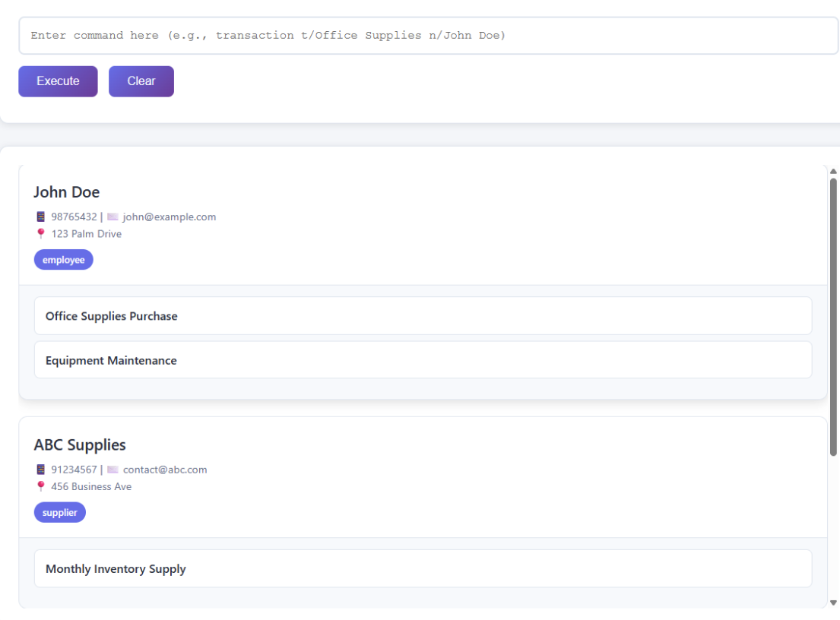This screenshot has height=620, width=840.
Task: Click the email icon next to contact@abc.com
Action: click(x=113, y=470)
